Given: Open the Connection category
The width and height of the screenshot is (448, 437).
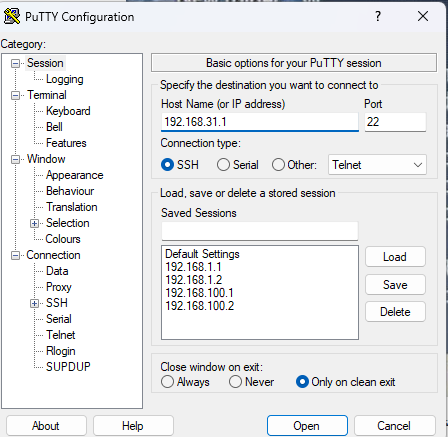Looking at the screenshot, I should pos(53,255).
